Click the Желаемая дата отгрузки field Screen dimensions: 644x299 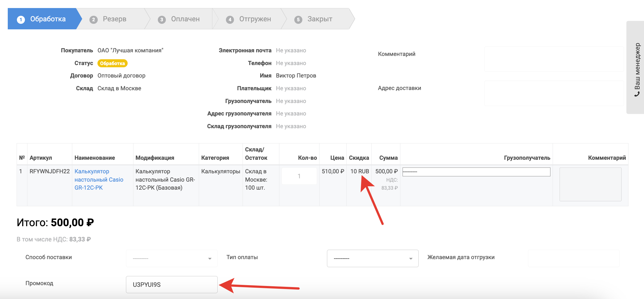click(573, 258)
